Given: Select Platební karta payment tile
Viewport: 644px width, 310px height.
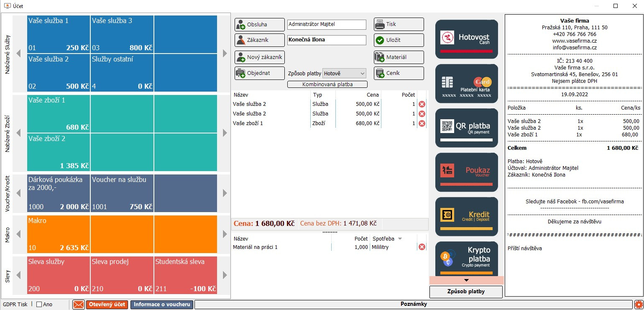Looking at the screenshot, I should [x=467, y=83].
